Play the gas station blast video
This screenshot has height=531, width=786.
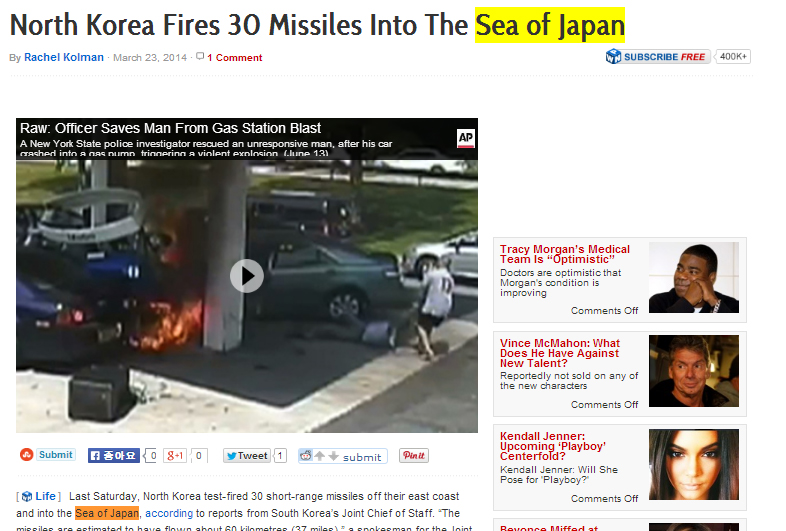[x=247, y=276]
